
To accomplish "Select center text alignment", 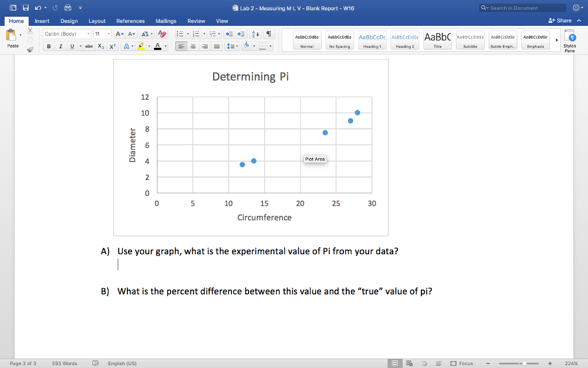I will (x=192, y=46).
